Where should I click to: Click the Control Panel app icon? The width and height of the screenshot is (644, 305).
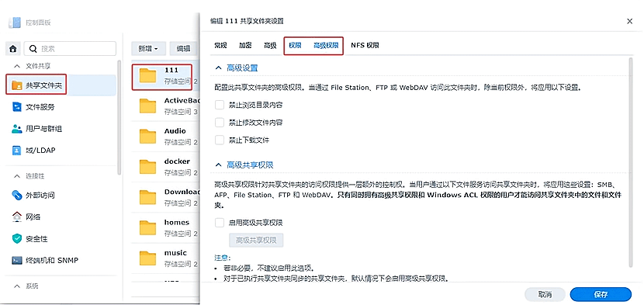15,23
